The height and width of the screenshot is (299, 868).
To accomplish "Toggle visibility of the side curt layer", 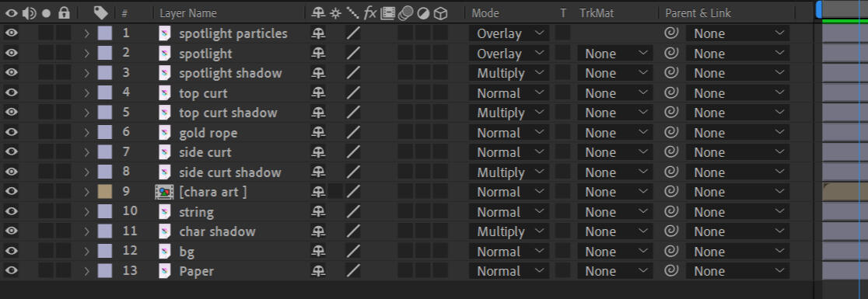I will (x=11, y=152).
